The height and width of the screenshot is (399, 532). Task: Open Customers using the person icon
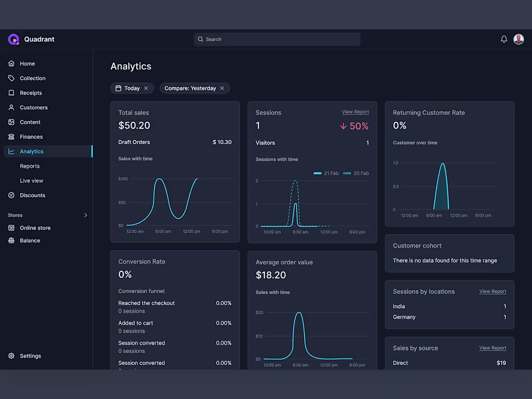pos(11,107)
